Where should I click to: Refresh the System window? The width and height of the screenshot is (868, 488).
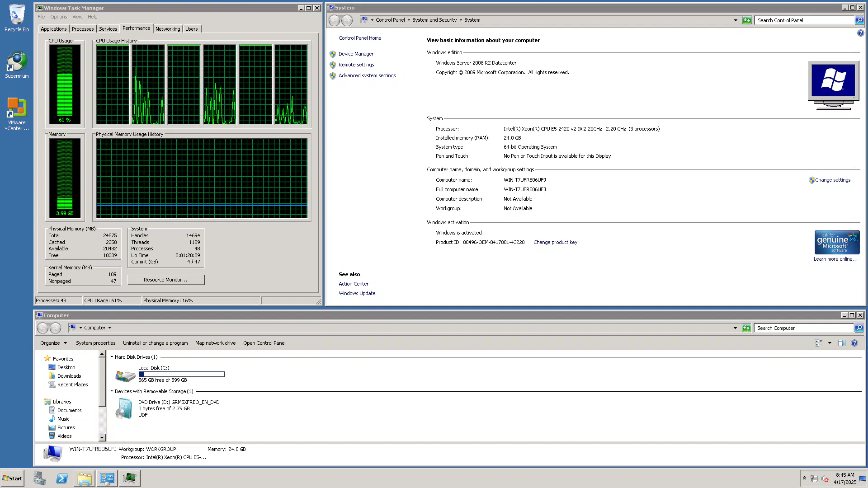(x=747, y=20)
